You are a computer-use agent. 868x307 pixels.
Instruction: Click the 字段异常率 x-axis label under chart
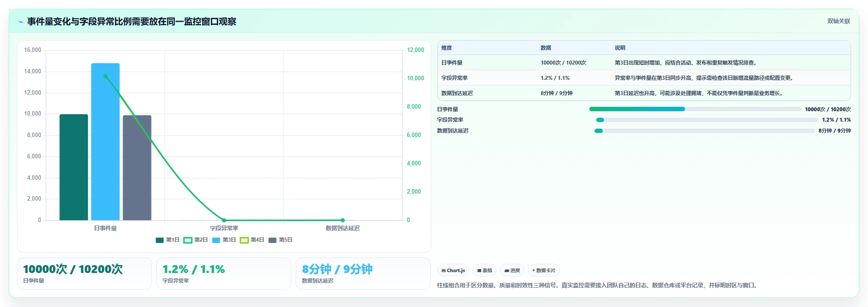pos(224,229)
